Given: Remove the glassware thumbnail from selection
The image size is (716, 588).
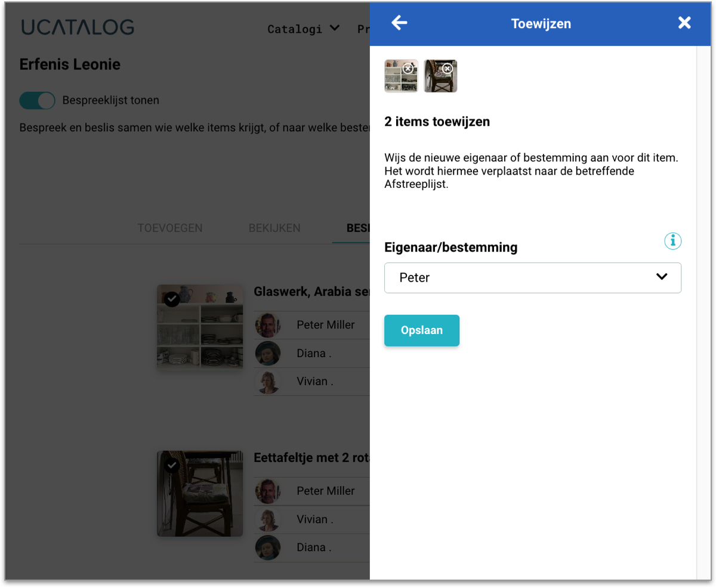Looking at the screenshot, I should click(x=408, y=69).
